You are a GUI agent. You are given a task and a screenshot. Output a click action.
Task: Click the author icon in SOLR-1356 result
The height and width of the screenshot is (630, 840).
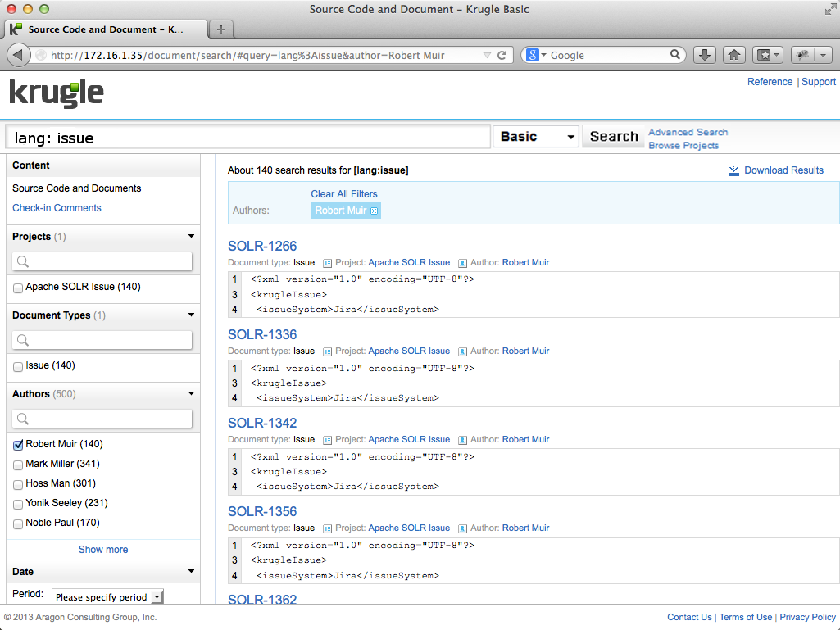coord(461,528)
